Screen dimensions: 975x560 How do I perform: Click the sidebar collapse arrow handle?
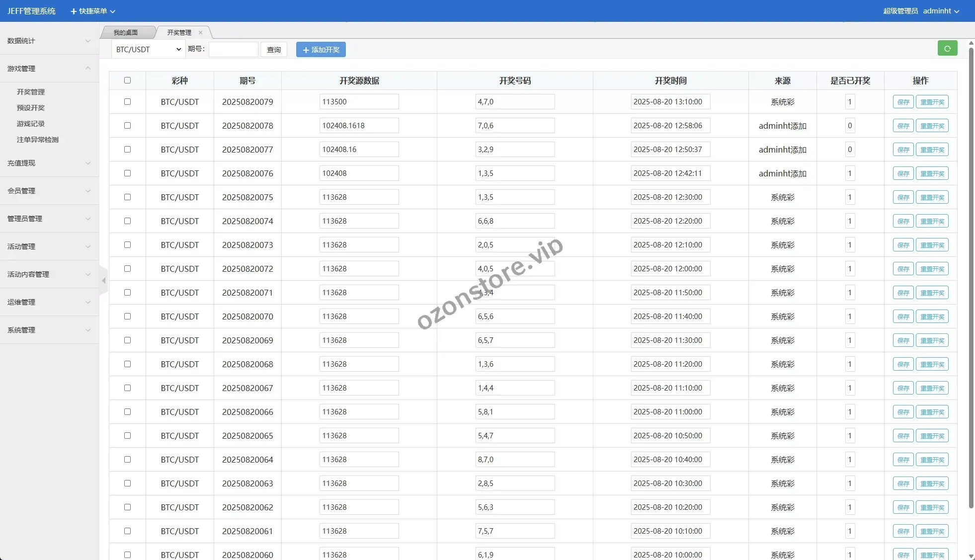[x=103, y=281]
